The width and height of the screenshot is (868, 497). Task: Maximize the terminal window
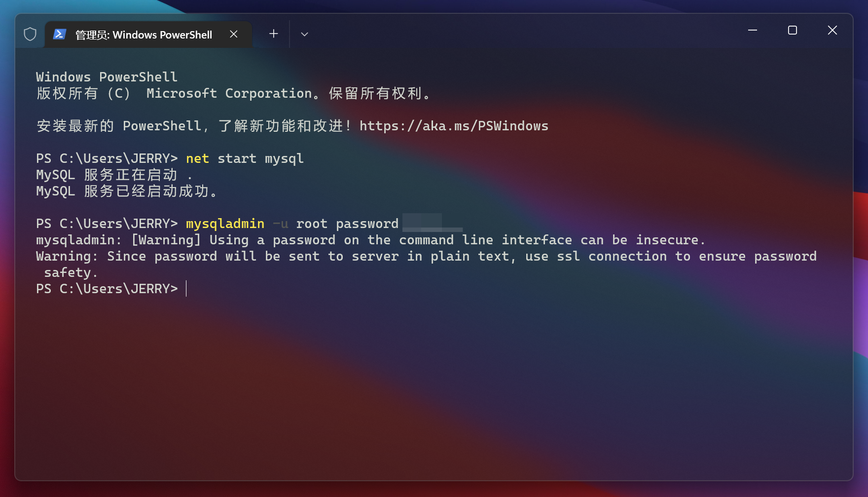pyautogui.click(x=793, y=30)
